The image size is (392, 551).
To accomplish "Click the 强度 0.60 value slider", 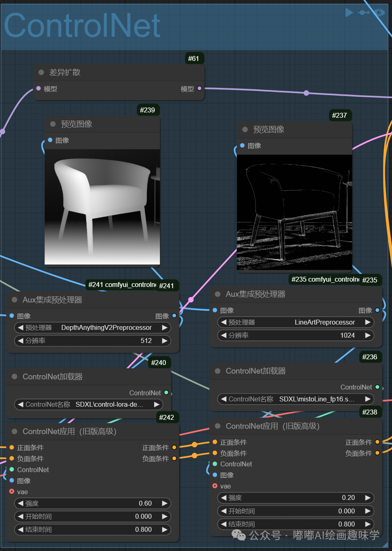I will tap(93, 503).
